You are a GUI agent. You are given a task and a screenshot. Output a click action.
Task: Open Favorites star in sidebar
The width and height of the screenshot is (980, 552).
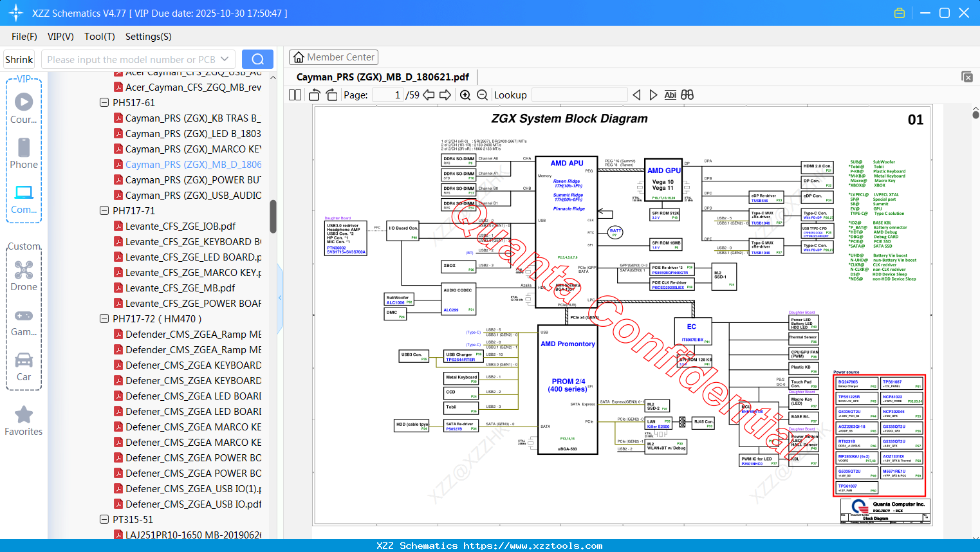[24, 421]
